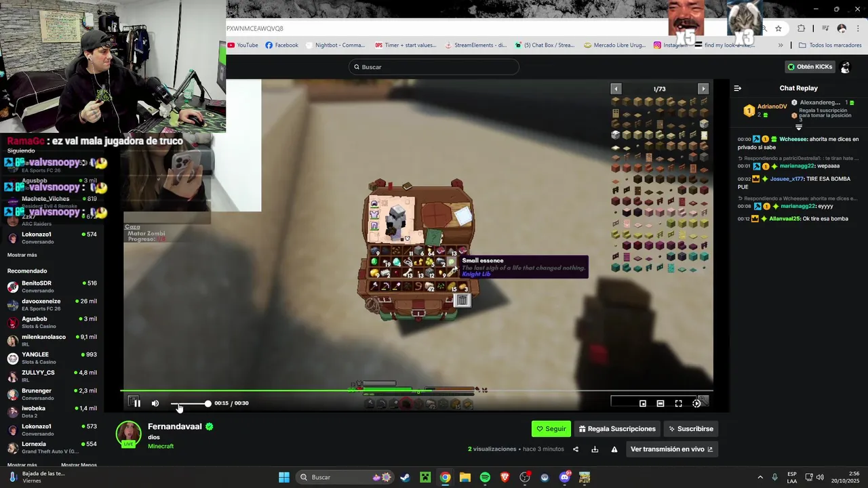868x488 pixels.
Task: Open iwobeka Dota 2 channel
Action: coord(52,411)
